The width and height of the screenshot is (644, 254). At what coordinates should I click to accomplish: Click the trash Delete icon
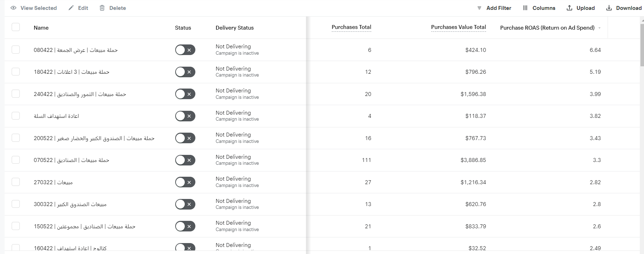click(102, 8)
